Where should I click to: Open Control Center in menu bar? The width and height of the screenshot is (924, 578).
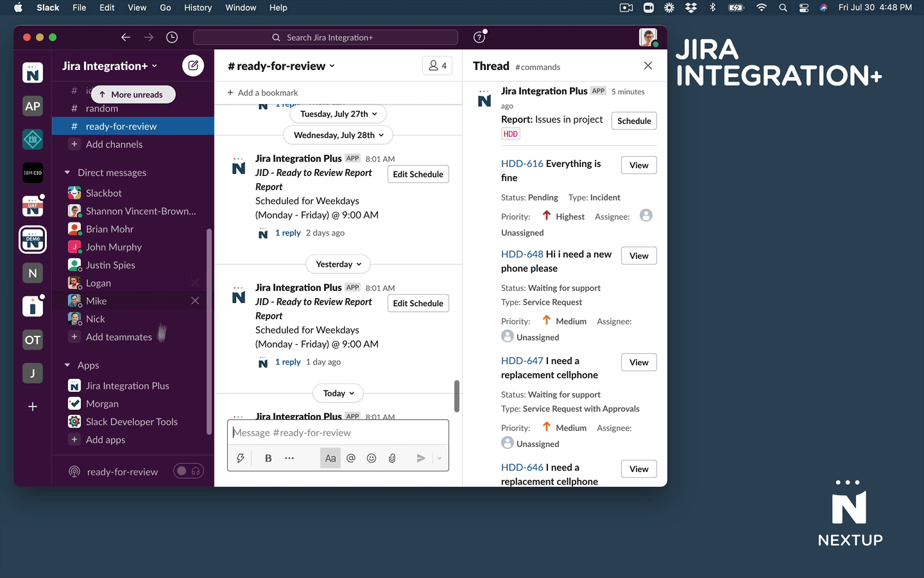click(x=804, y=8)
